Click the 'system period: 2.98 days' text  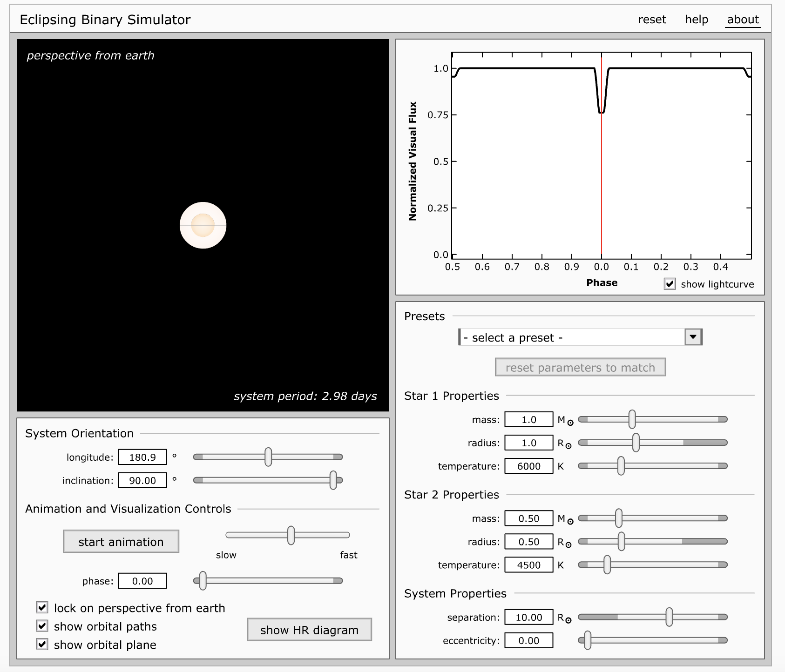coord(305,396)
